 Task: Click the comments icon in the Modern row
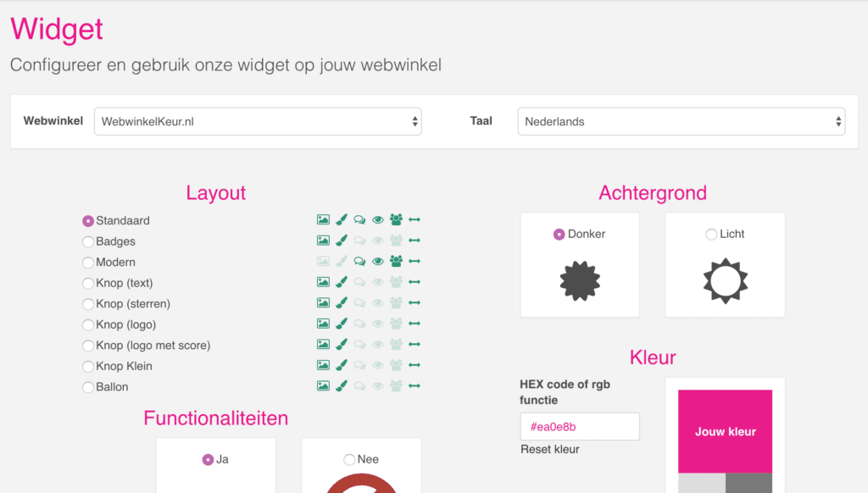[359, 262]
